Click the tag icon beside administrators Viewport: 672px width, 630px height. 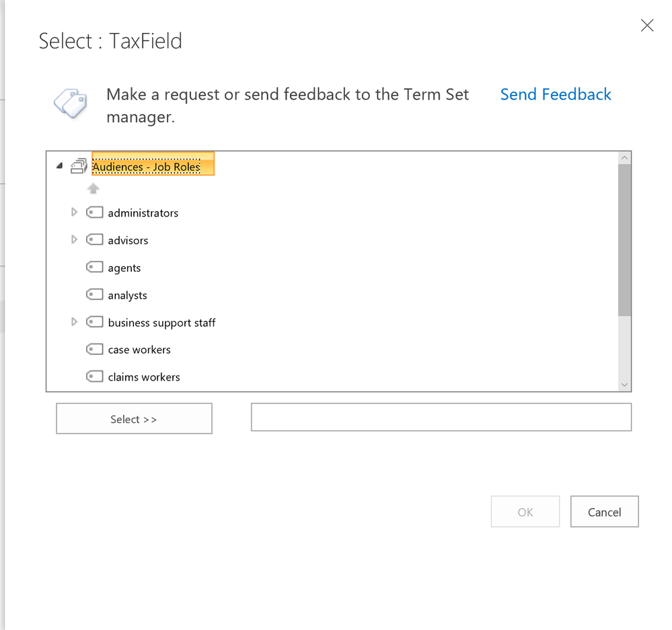[95, 212]
